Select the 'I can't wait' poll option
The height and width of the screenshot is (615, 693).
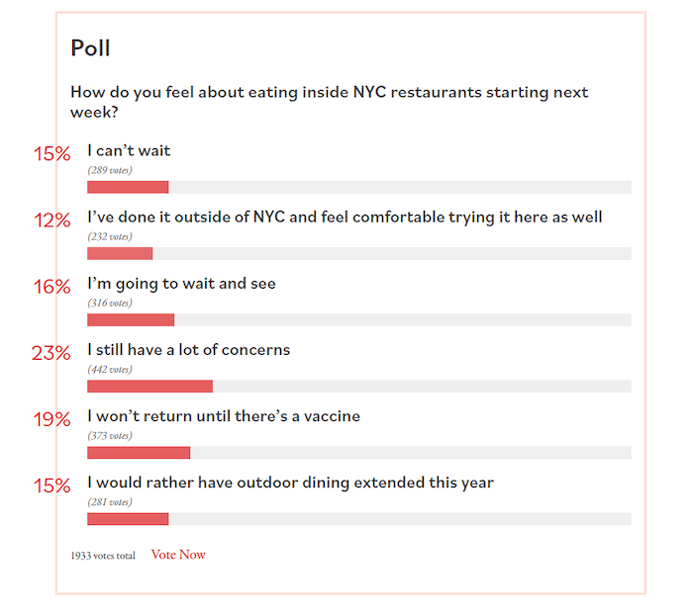pyautogui.click(x=129, y=151)
